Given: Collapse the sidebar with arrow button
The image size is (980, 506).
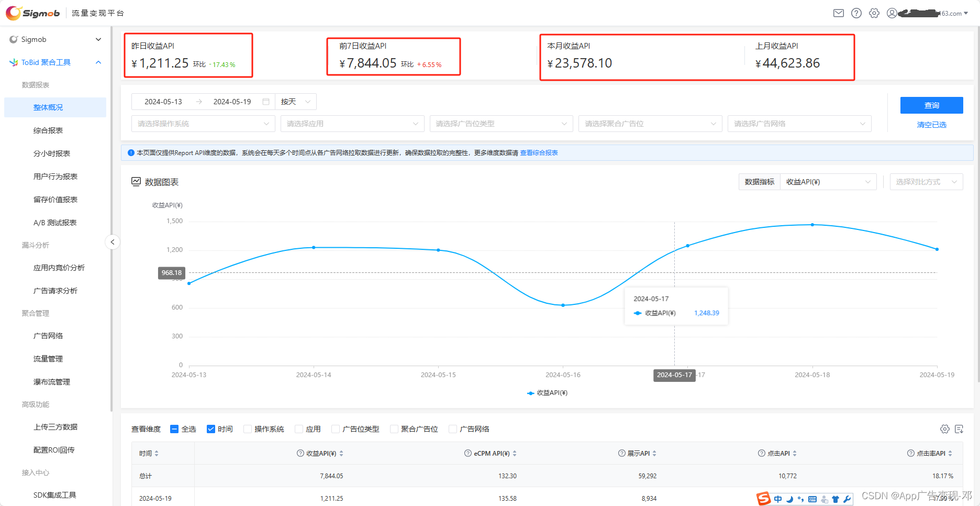Looking at the screenshot, I should [113, 242].
